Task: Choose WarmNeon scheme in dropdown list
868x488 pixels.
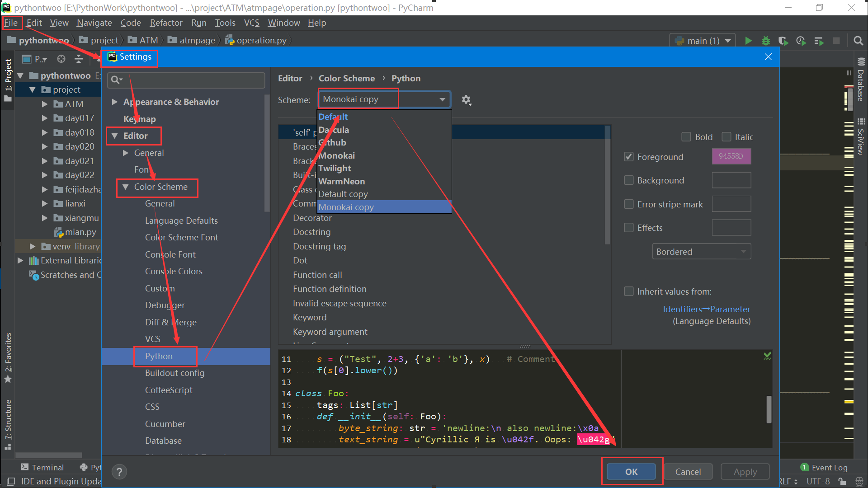Action: pos(384,181)
